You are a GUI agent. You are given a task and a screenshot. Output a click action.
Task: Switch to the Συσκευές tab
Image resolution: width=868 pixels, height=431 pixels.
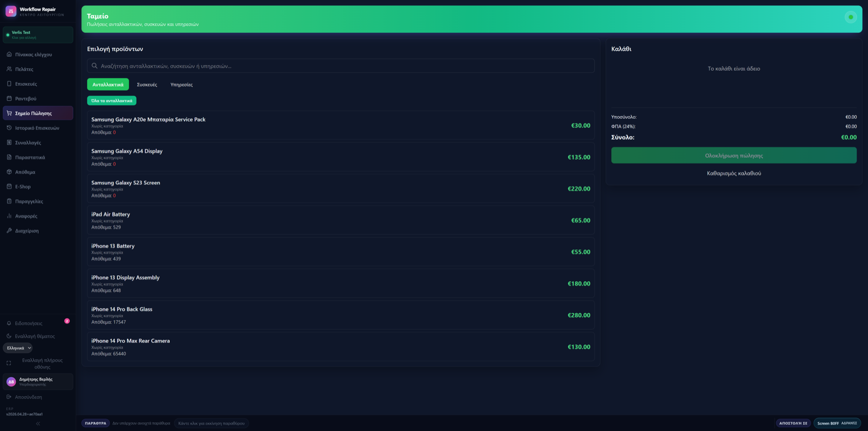pyautogui.click(x=147, y=85)
